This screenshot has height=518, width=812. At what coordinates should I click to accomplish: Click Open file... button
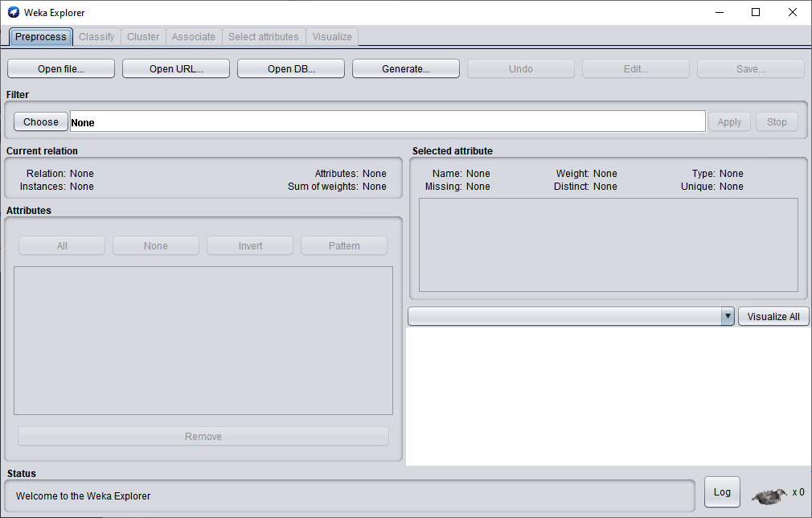coord(61,69)
